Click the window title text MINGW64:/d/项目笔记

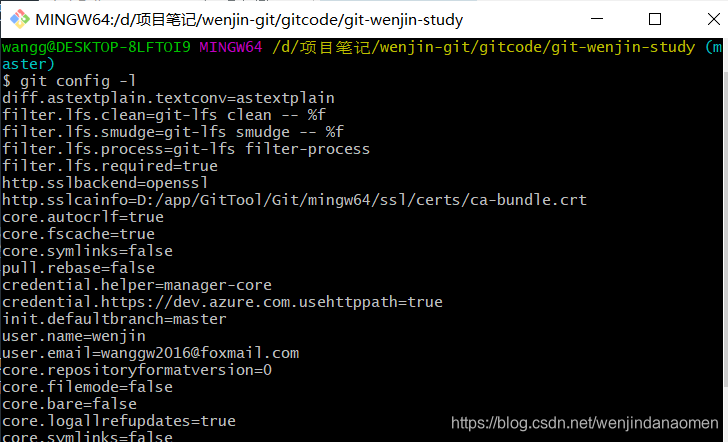249,20
